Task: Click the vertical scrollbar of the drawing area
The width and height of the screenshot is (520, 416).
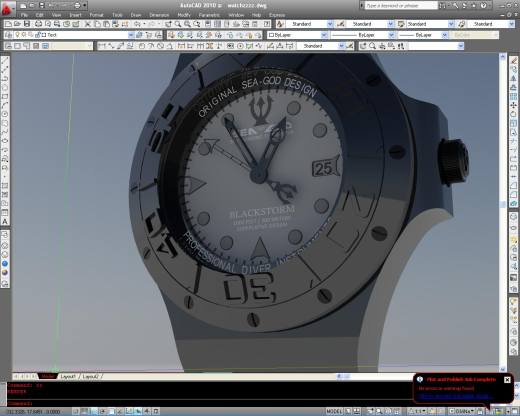Action: pos(503,213)
